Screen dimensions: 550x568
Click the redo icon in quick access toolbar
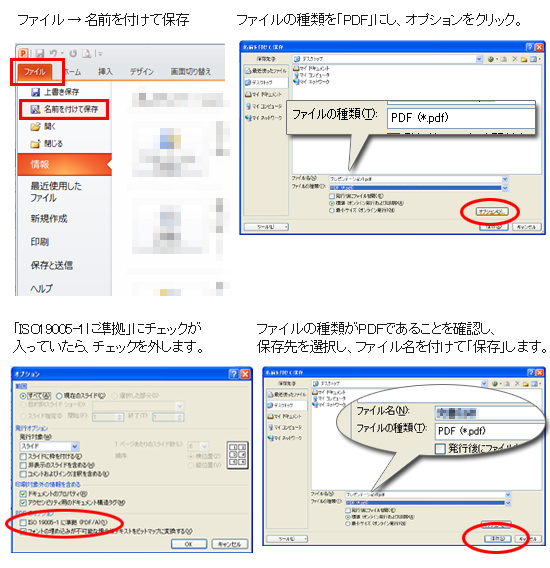point(73,53)
